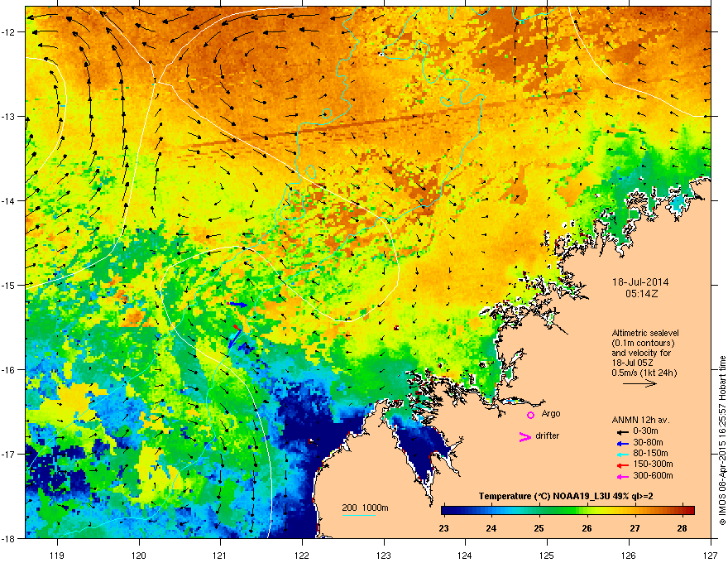Click the Temperature NOAA19_L3U title
728x563 pixels.
pos(566,496)
